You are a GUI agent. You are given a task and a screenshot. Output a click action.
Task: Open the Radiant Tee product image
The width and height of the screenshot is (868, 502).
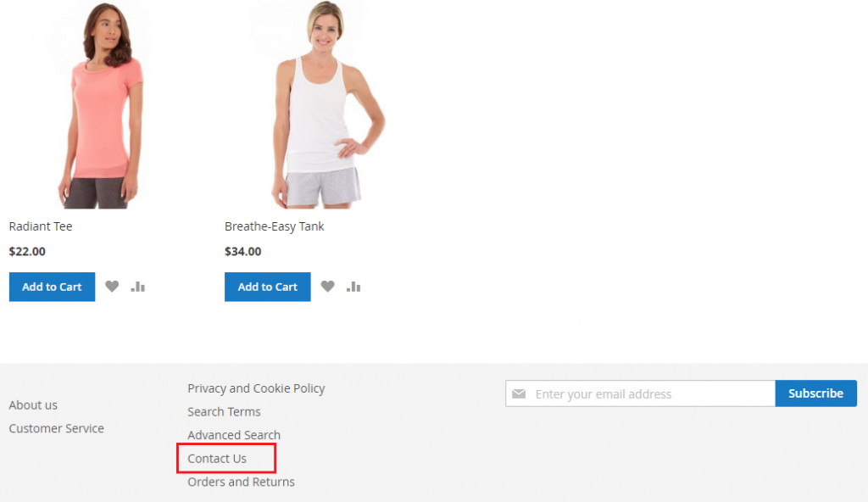coord(102,104)
